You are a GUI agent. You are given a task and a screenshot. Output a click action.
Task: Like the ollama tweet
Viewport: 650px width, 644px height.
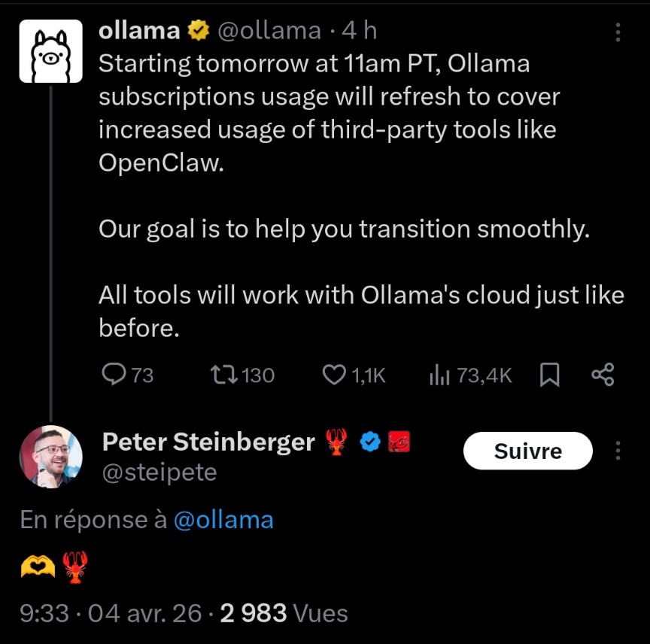(334, 375)
